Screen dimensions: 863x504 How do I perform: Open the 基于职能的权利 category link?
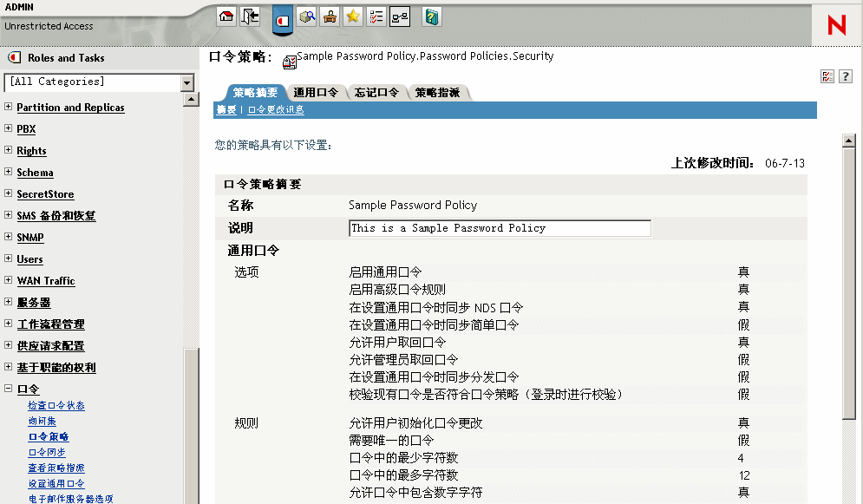(56, 368)
